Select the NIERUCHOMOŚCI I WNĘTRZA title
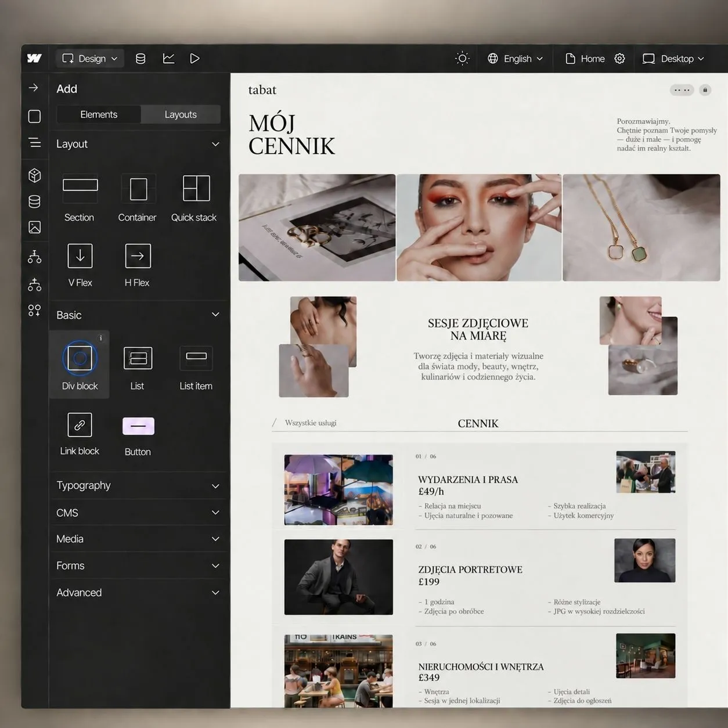This screenshot has height=728, width=728. pos(481,666)
